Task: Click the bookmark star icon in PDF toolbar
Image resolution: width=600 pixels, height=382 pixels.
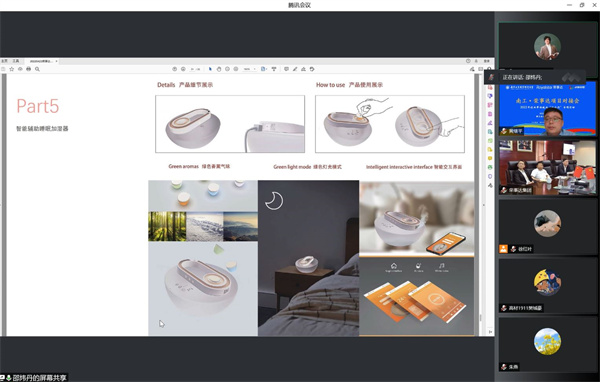Action: (x=12, y=69)
